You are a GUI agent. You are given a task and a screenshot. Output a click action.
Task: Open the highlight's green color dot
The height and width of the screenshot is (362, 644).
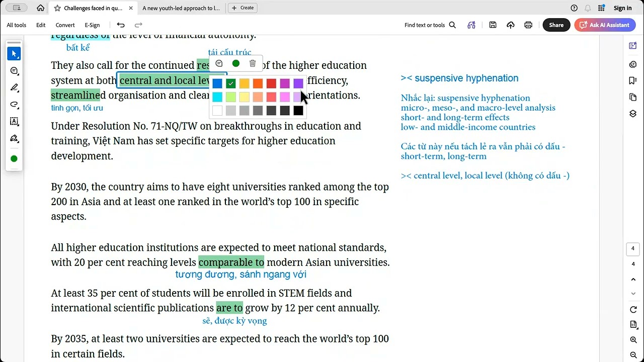pyautogui.click(x=236, y=64)
